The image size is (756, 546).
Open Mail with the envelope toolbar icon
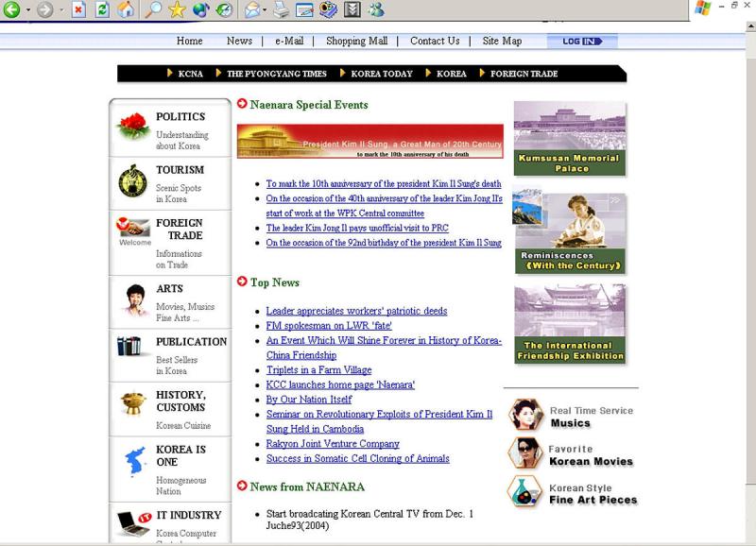[251, 9]
